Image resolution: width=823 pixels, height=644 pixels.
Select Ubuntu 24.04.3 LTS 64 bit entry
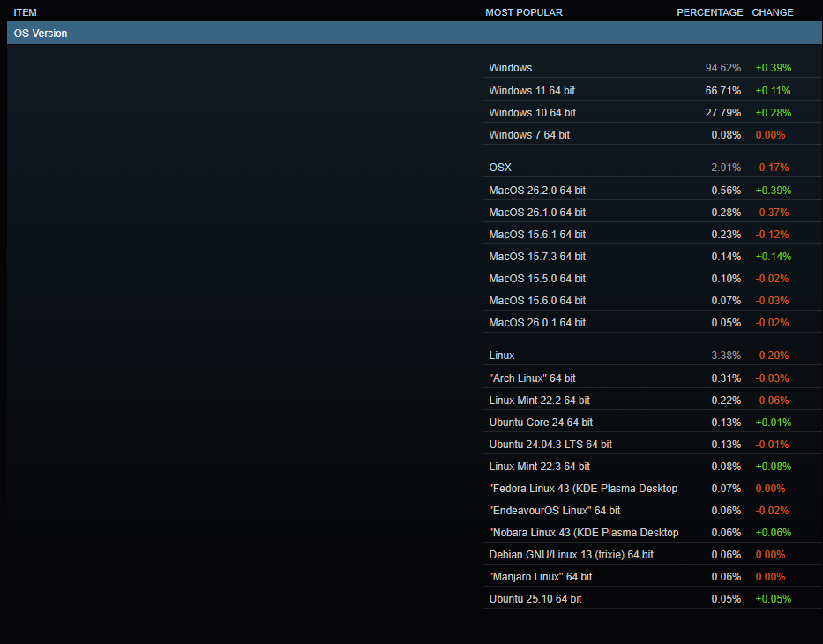coord(550,445)
